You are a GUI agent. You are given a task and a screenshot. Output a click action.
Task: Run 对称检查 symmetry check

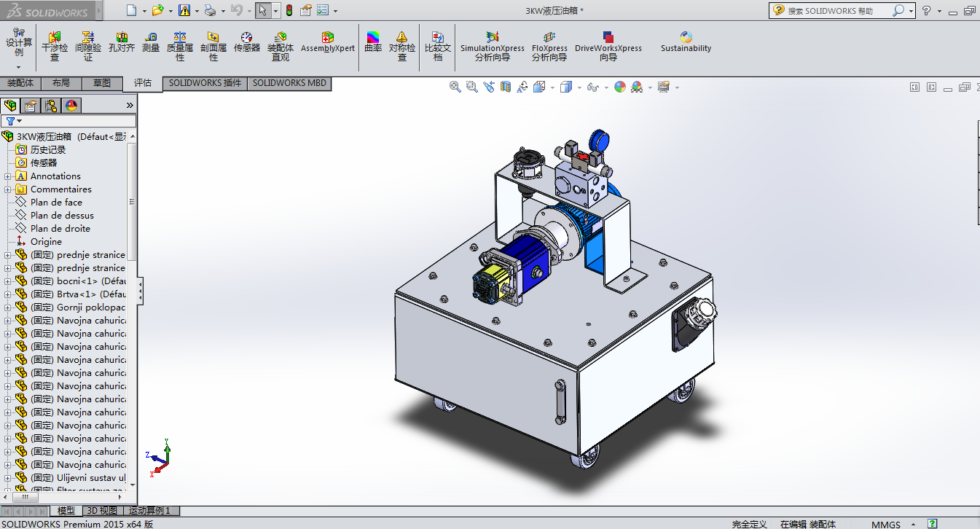402,46
